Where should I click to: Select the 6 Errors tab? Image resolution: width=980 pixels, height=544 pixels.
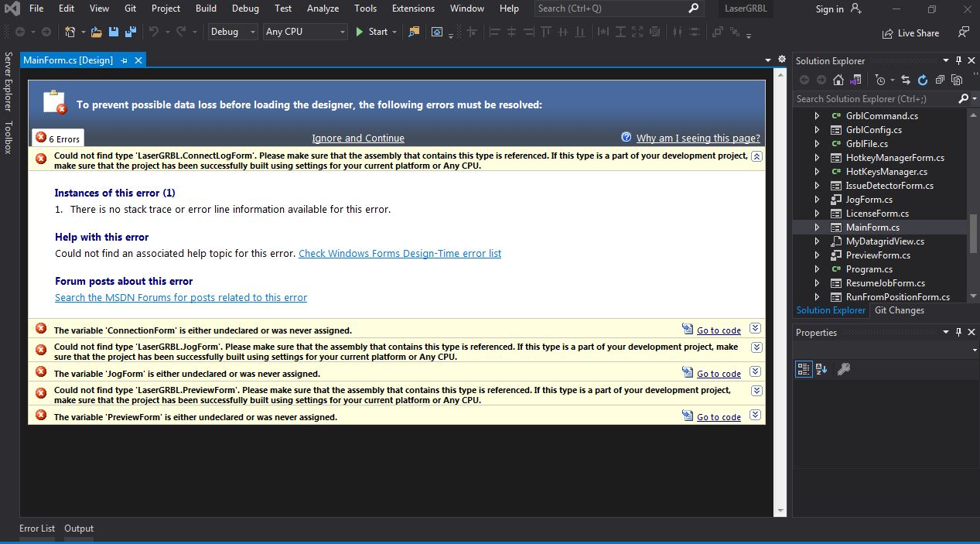pos(57,138)
